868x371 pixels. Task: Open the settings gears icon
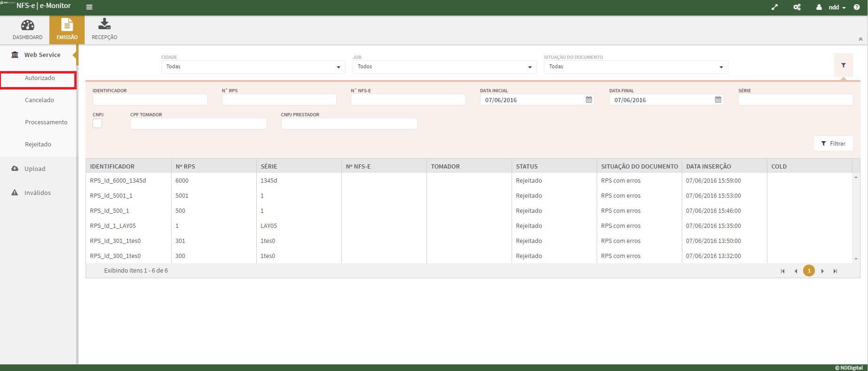(x=797, y=7)
